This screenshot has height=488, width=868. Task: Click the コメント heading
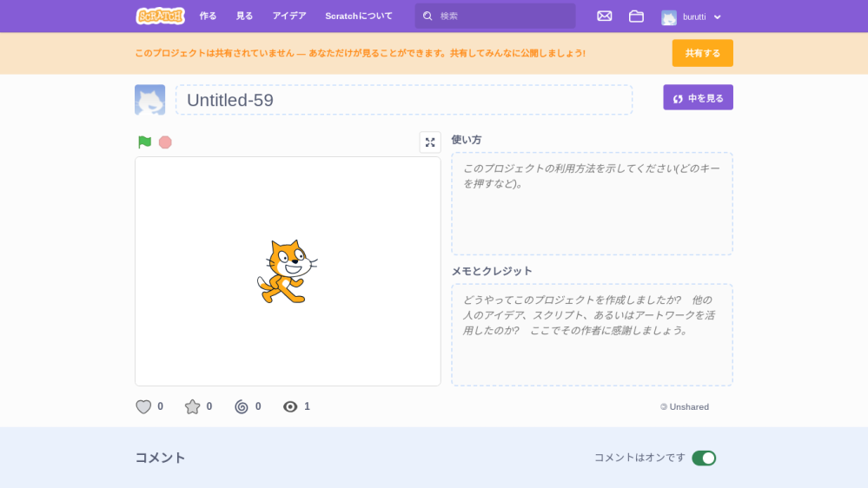pos(160,458)
